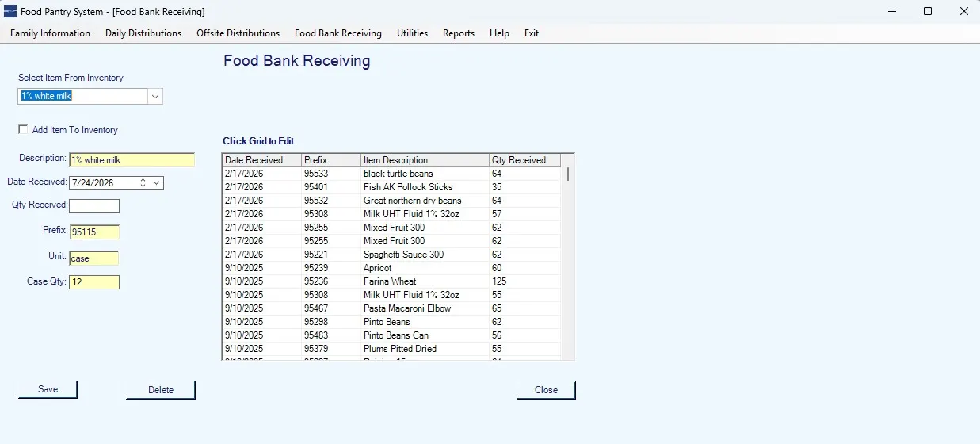The image size is (980, 444).
Task: Click the Food Pantry System app icon
Action: click(10, 11)
